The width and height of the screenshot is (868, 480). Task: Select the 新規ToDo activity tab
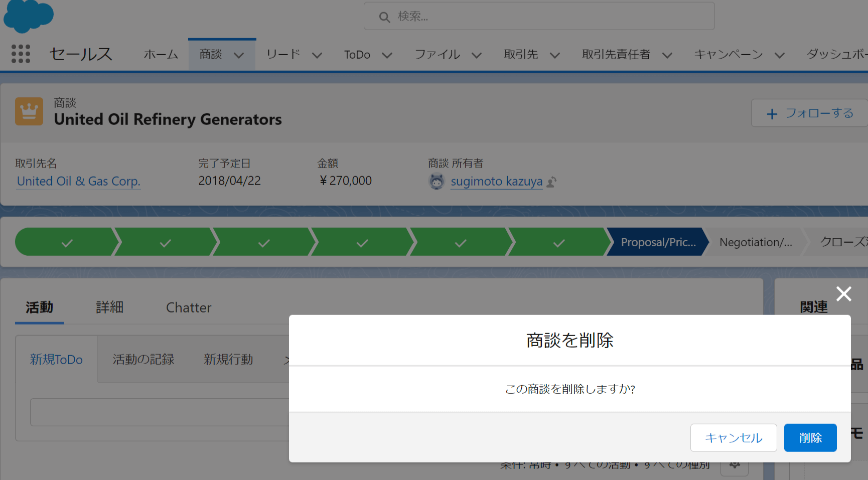tap(56, 360)
